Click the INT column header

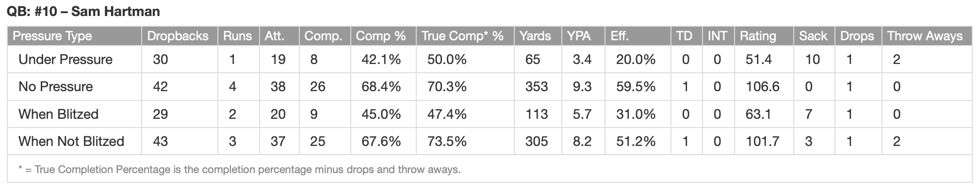[718, 36]
